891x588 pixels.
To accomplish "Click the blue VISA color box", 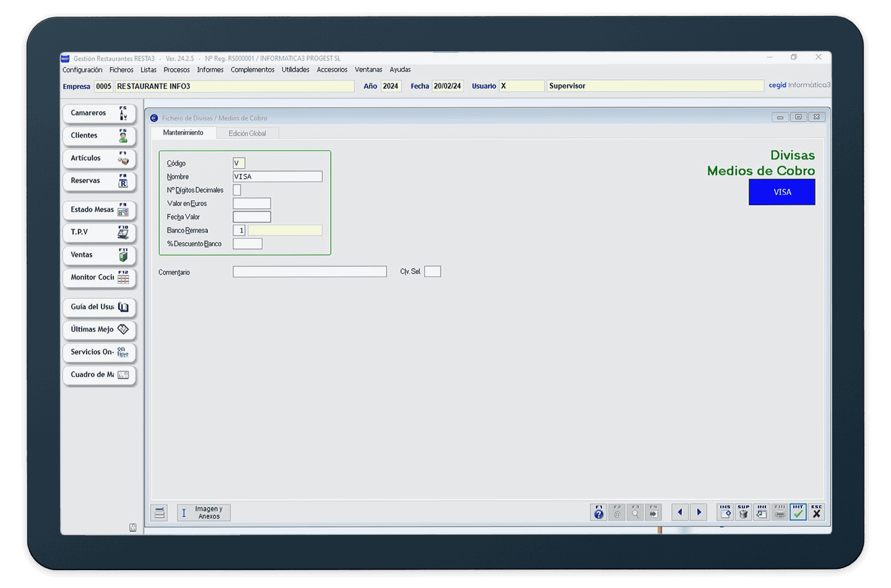I will coord(781,192).
